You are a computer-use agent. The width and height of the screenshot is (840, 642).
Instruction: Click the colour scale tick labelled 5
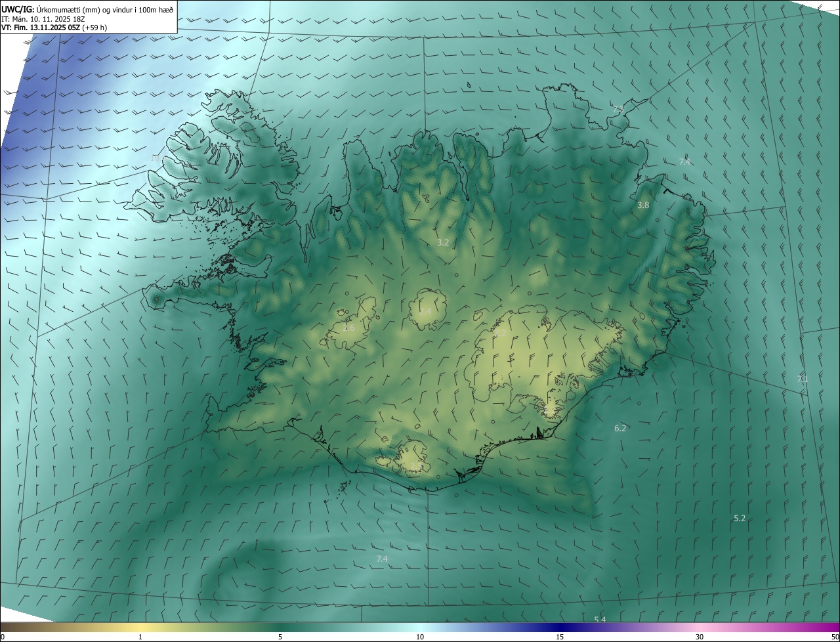tap(280, 637)
